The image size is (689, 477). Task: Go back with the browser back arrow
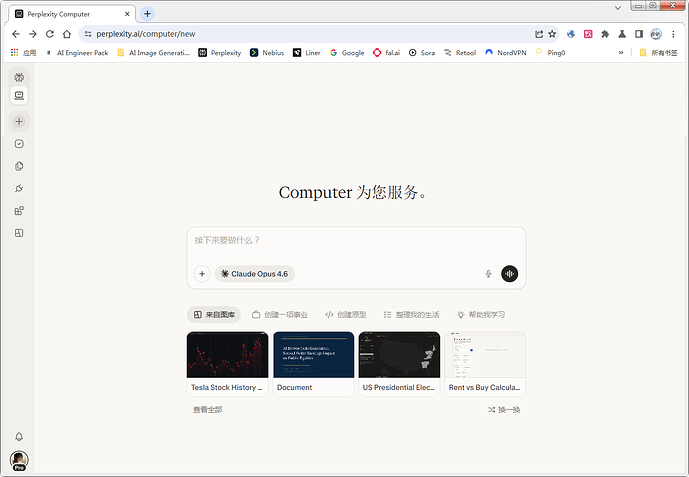click(x=16, y=34)
